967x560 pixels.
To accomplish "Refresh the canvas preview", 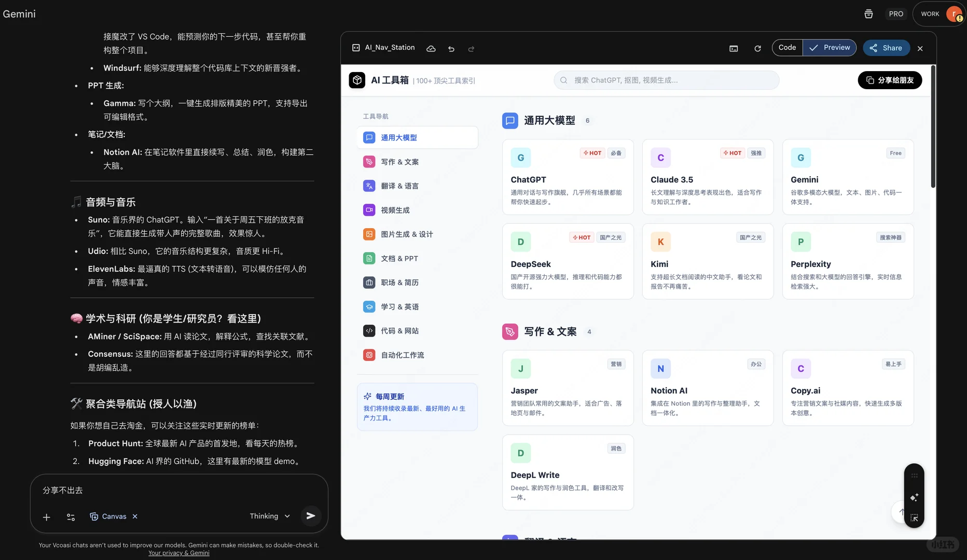I will point(757,48).
